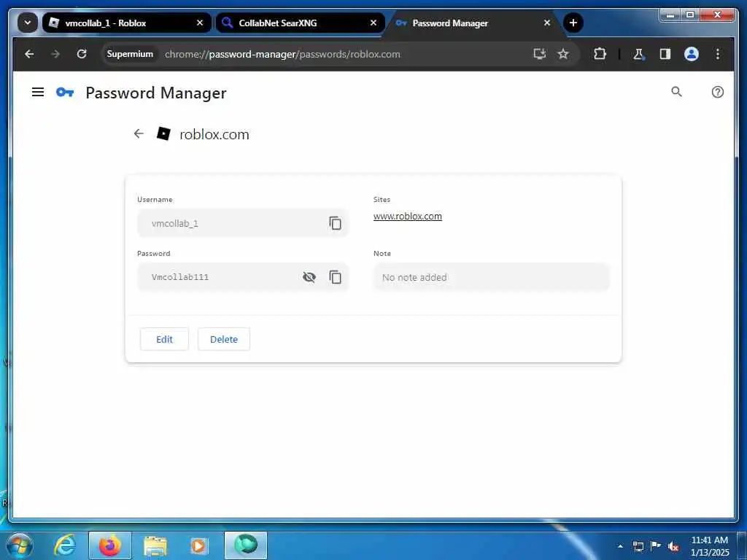This screenshot has height=560, width=747.
Task: Click the Supermium site info chip
Action: (130, 54)
